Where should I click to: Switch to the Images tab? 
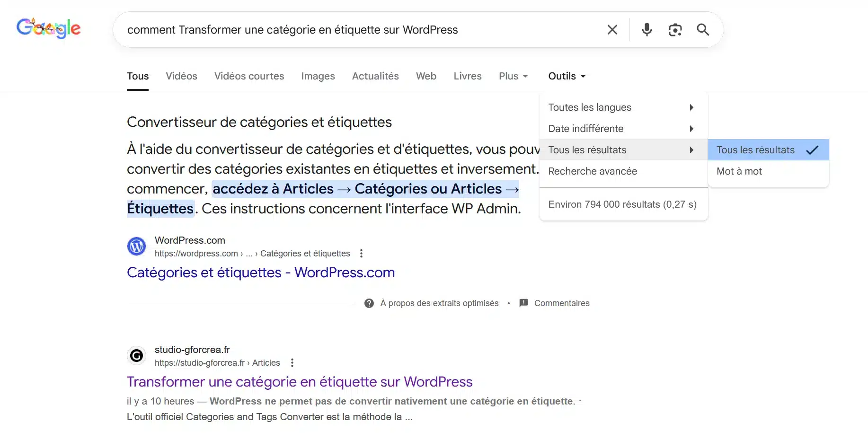click(x=318, y=76)
